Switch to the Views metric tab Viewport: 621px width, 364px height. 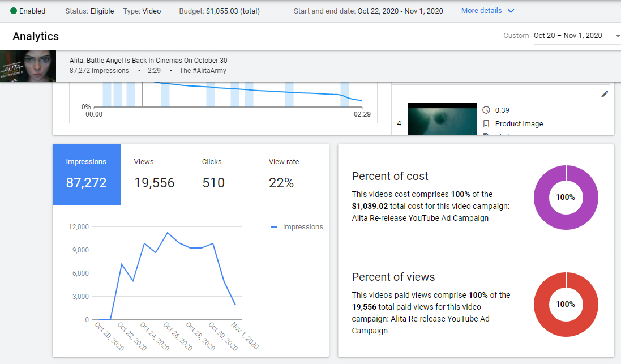click(154, 174)
